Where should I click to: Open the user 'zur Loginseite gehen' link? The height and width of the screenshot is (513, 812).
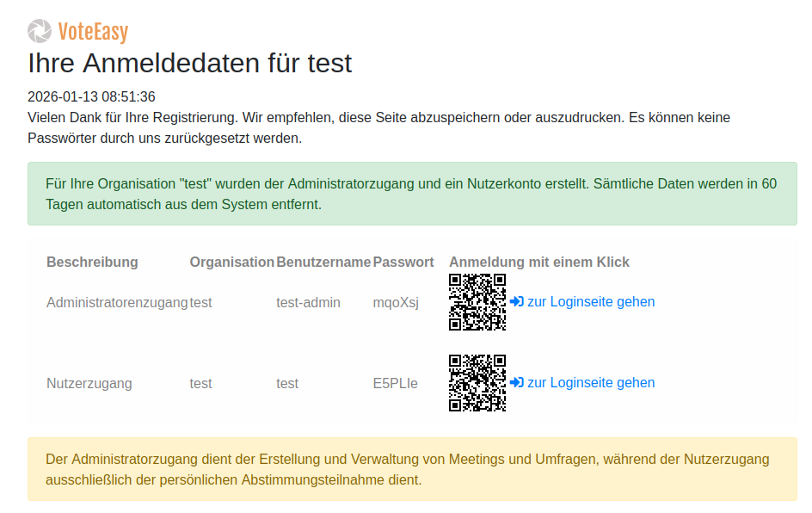click(589, 382)
